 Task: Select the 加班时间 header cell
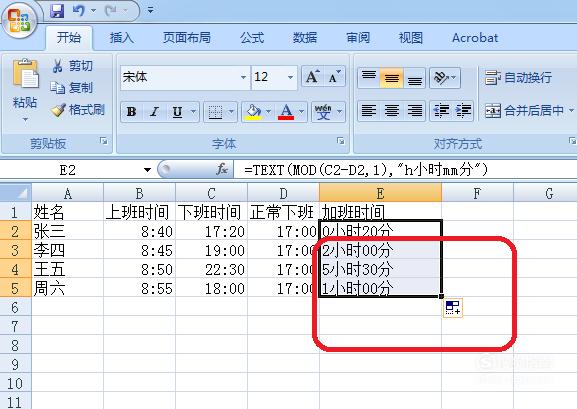(380, 212)
